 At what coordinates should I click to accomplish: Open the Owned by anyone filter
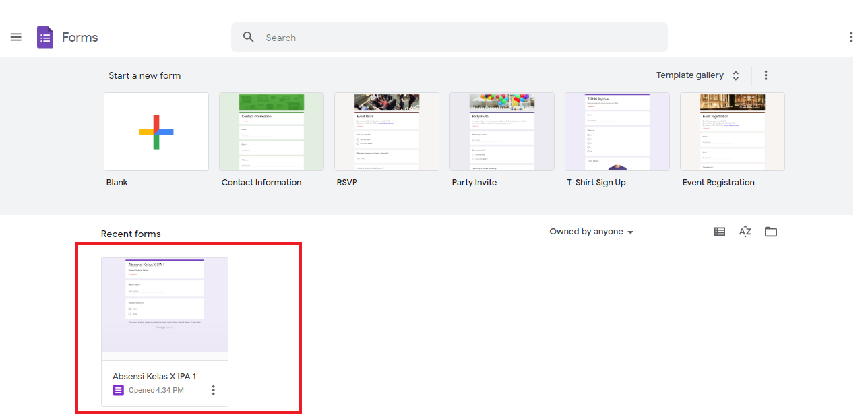pos(591,231)
